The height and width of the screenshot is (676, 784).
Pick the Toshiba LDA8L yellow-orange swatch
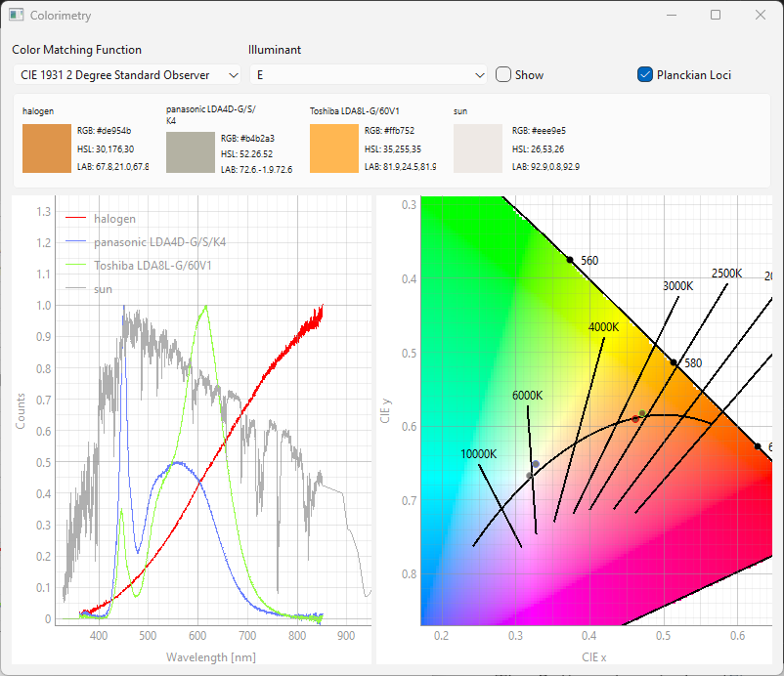coord(333,148)
